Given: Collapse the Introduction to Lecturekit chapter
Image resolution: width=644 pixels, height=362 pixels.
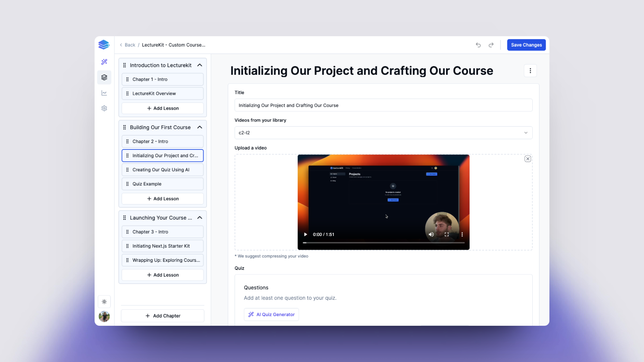Looking at the screenshot, I should (200, 65).
